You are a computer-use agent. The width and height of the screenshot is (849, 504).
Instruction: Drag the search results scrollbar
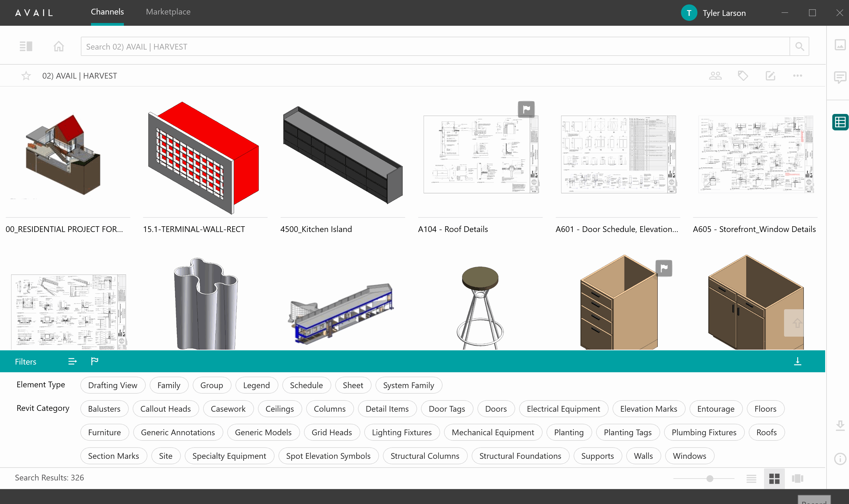tap(710, 478)
